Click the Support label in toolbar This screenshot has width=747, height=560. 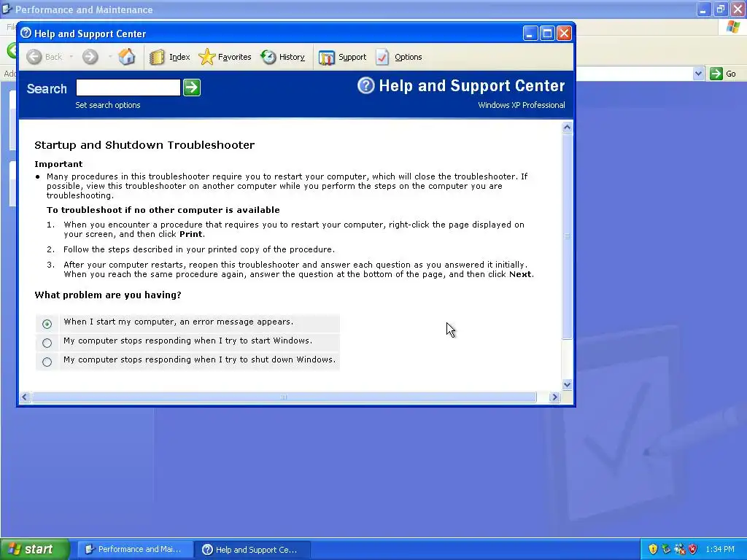point(352,57)
